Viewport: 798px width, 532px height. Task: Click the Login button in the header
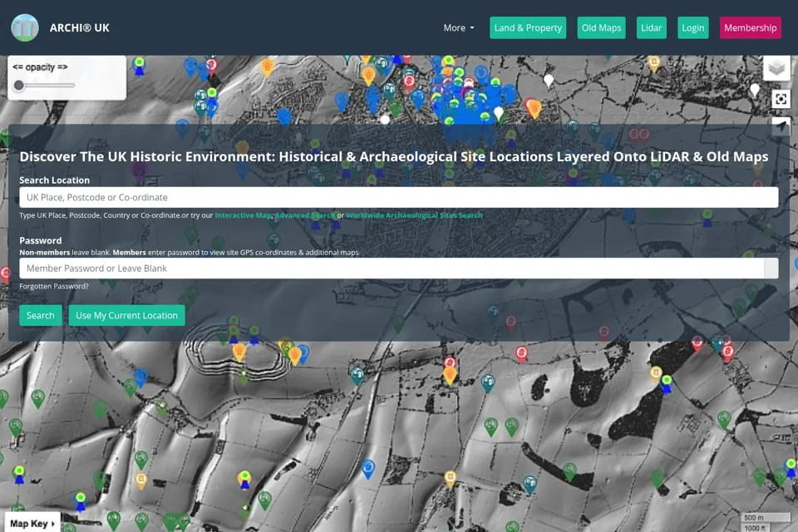(x=692, y=28)
